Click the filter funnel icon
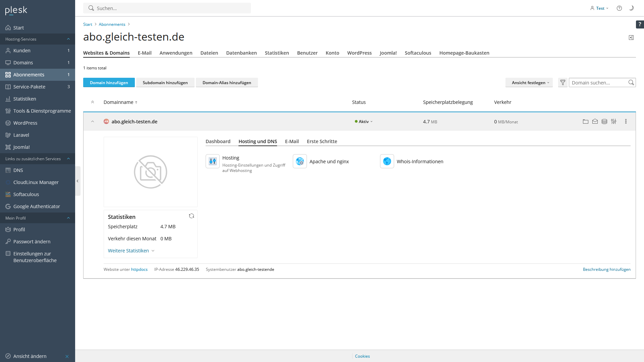 562,83
